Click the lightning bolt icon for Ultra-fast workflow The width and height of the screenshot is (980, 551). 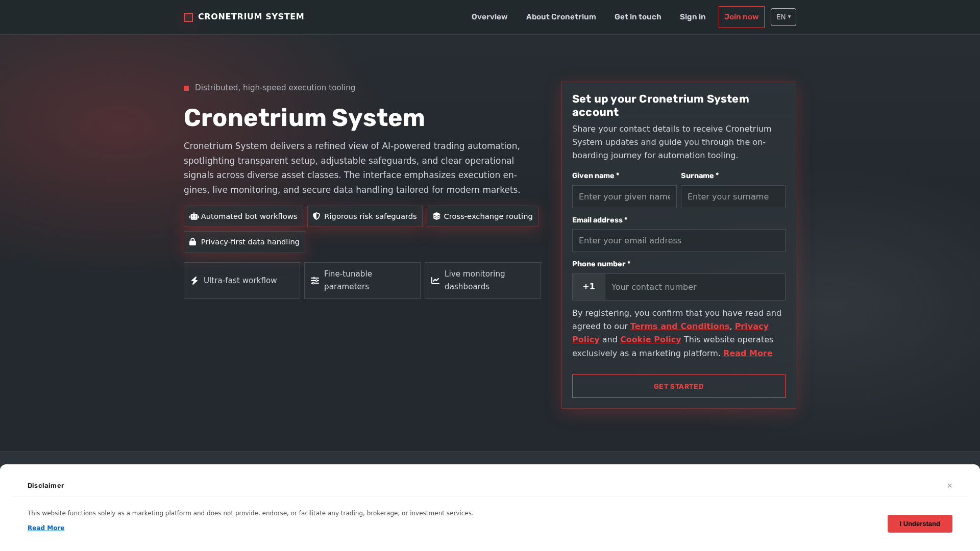(x=194, y=281)
